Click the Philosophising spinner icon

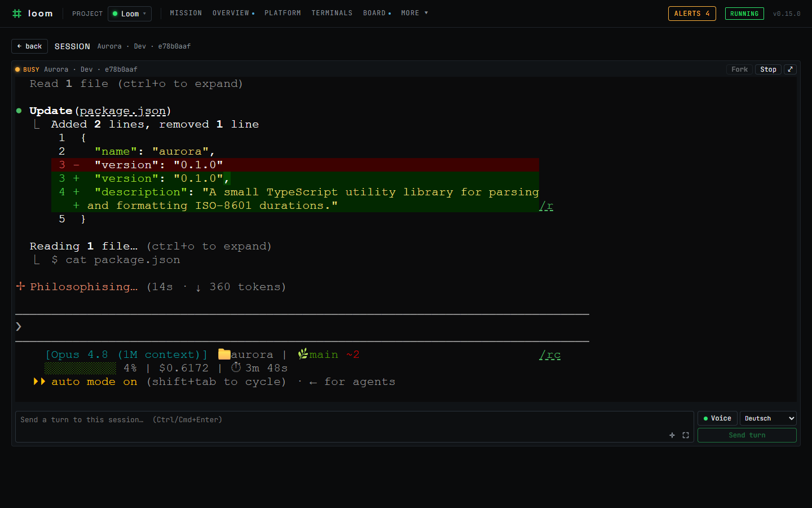click(x=20, y=286)
